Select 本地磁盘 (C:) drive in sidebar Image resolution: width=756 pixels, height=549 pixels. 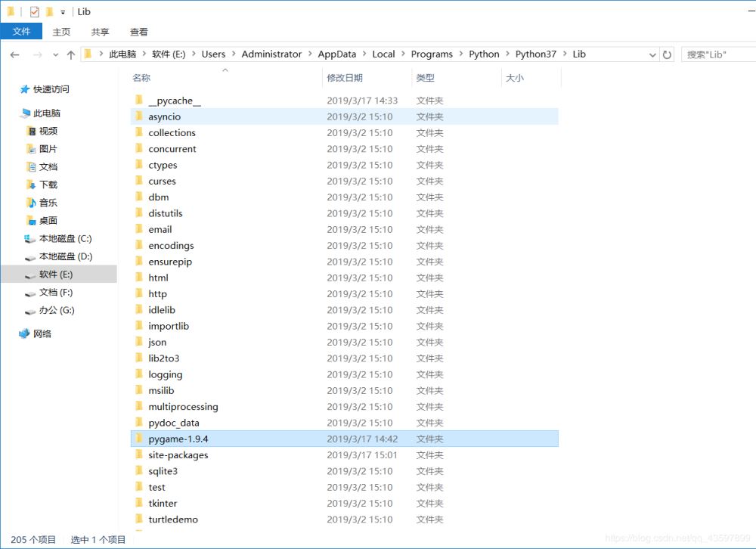58,238
